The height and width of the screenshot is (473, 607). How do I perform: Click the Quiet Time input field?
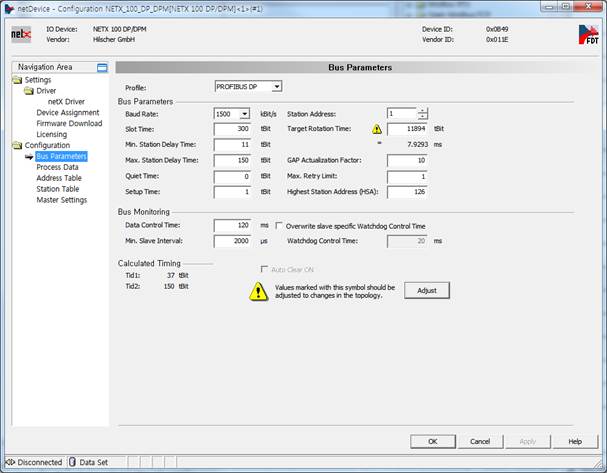coord(232,177)
